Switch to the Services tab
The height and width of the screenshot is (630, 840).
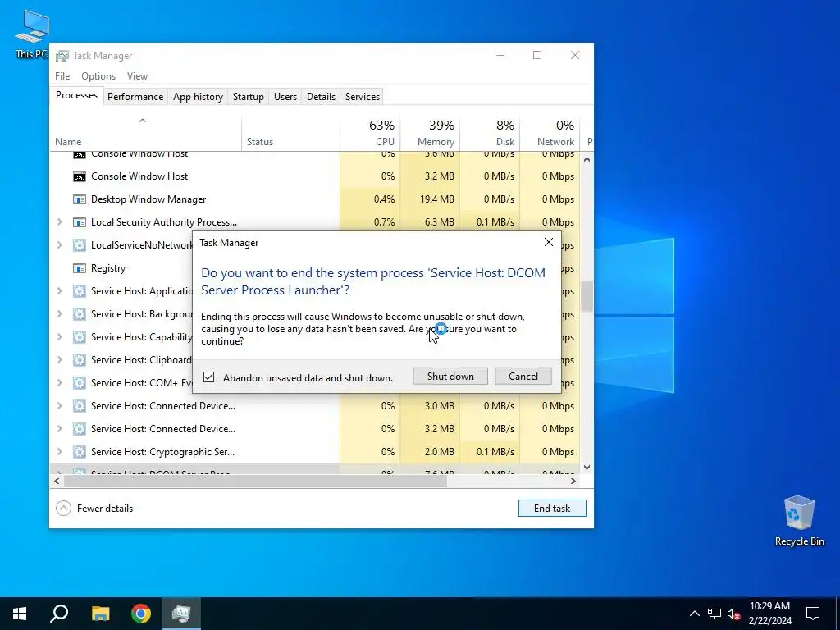(362, 97)
